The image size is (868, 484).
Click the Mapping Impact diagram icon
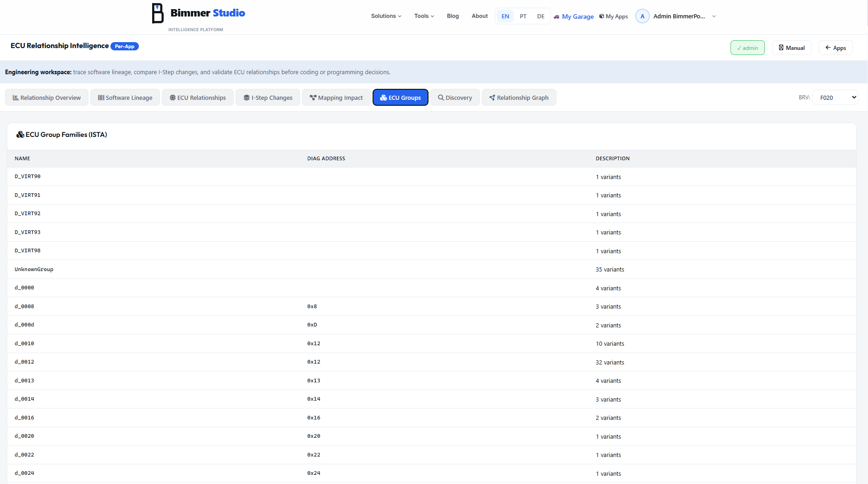(313, 98)
